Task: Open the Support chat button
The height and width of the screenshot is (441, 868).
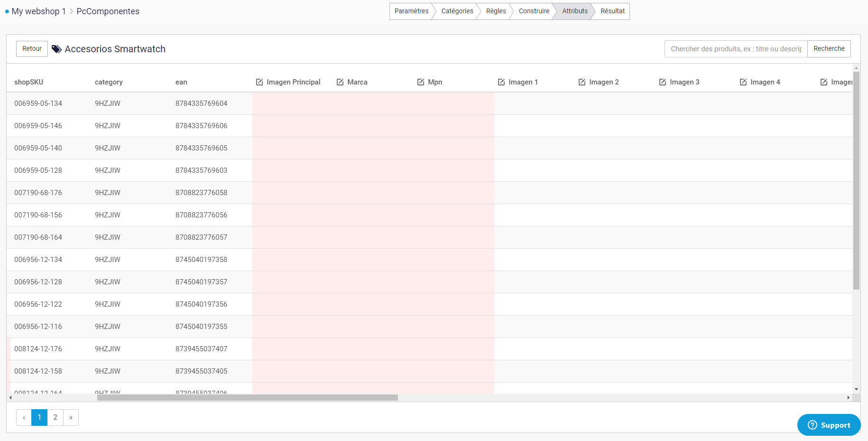Action: click(829, 425)
